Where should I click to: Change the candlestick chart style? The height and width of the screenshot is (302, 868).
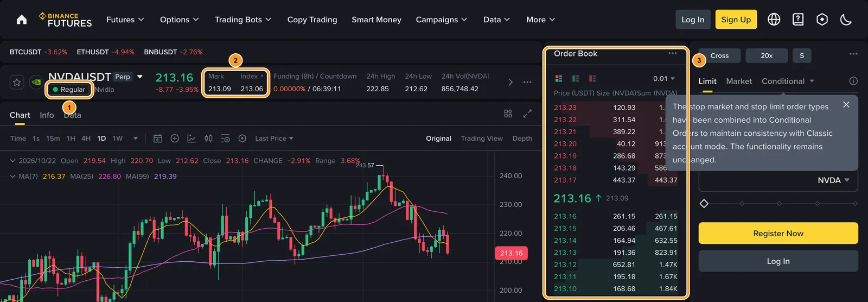coord(208,139)
